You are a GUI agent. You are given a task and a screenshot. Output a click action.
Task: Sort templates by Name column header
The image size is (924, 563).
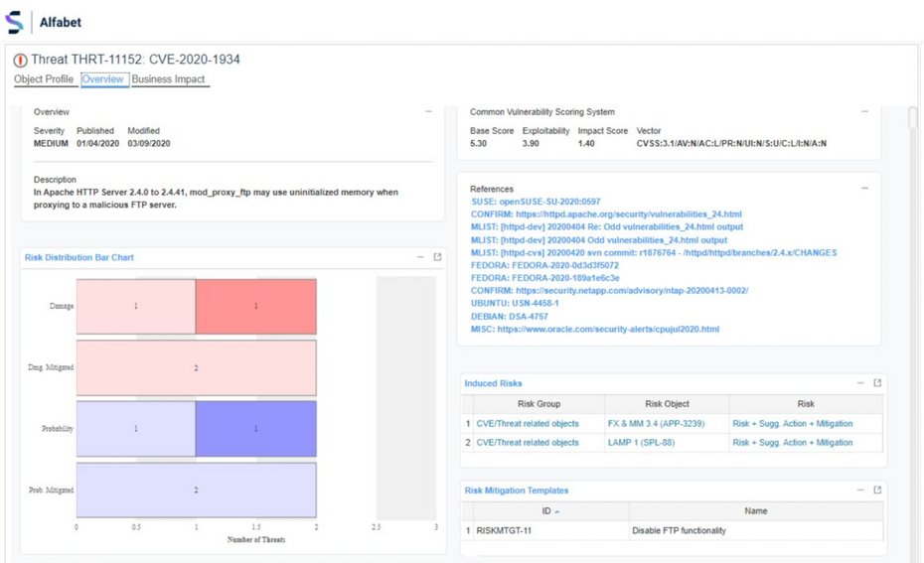tap(755, 511)
